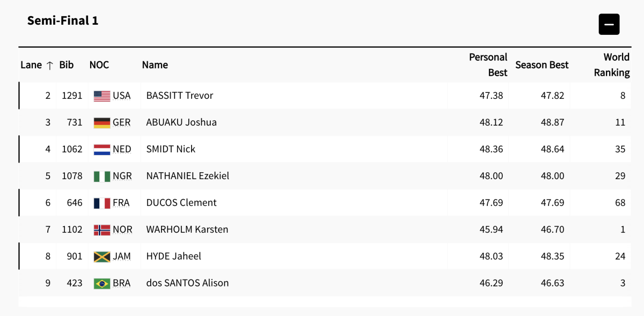Click the Jamaica flag icon
Image resolution: width=644 pixels, height=316 pixels.
(102, 256)
